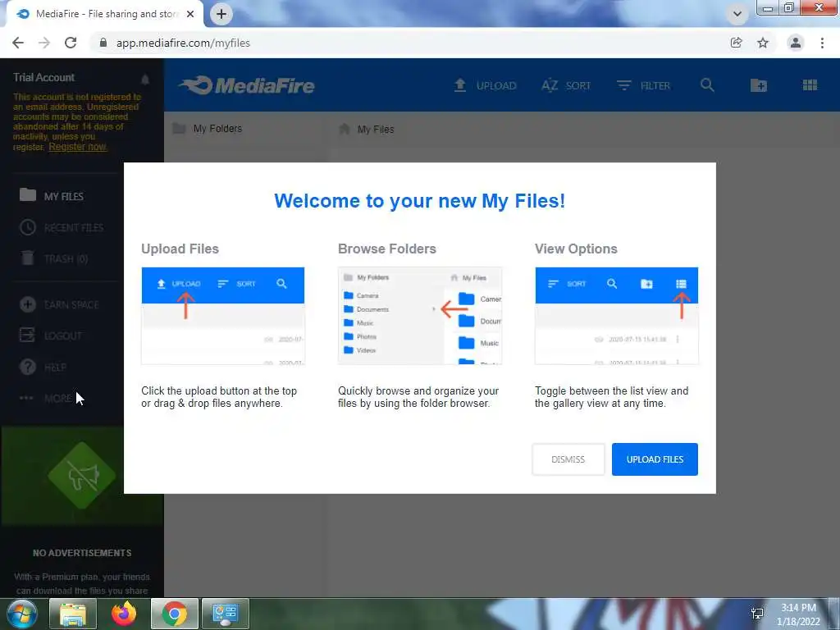Click Logout in sidebar
The height and width of the screenshot is (630, 840).
[x=51, y=336]
